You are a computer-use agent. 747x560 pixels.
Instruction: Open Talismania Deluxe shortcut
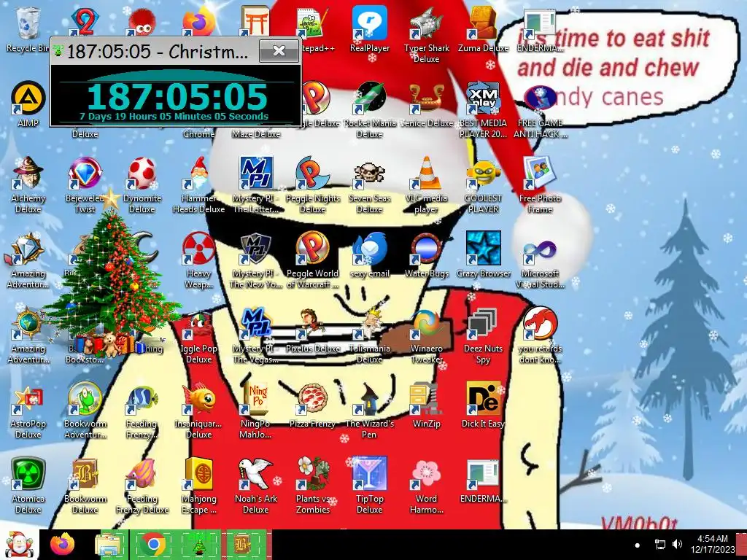pyautogui.click(x=370, y=335)
